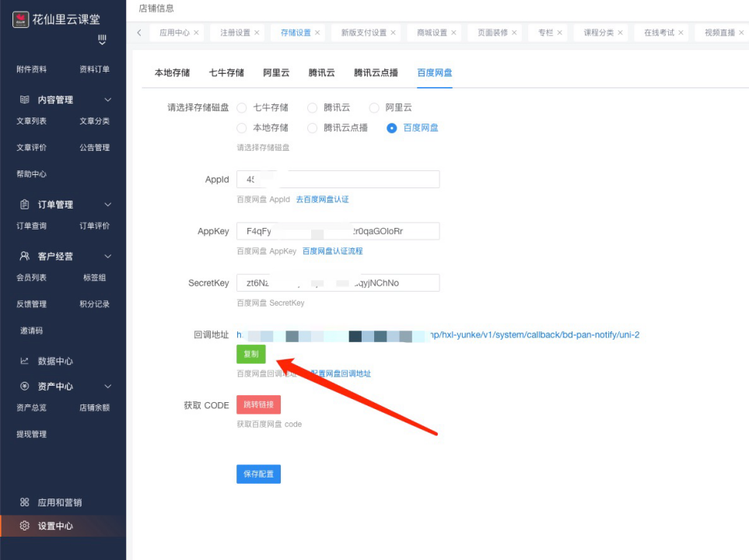Viewport: 749px width, 560px height.
Task: Click the 保存配置 button
Action: [x=258, y=474]
